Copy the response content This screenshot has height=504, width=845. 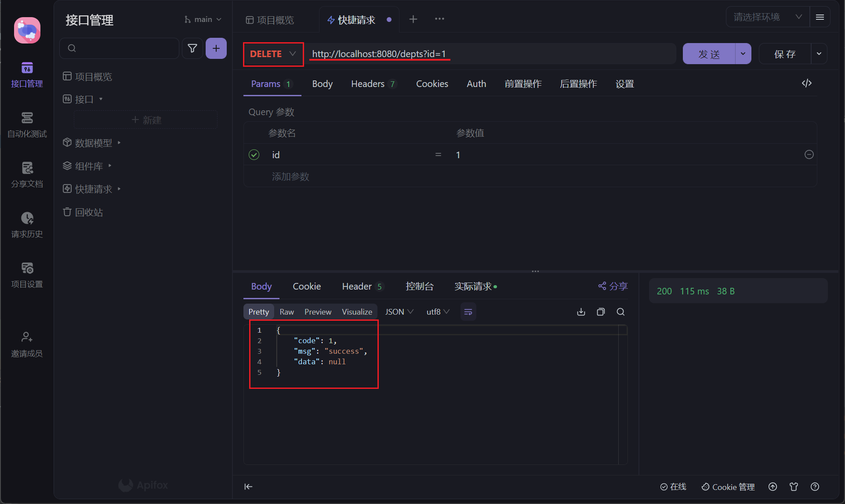click(601, 312)
